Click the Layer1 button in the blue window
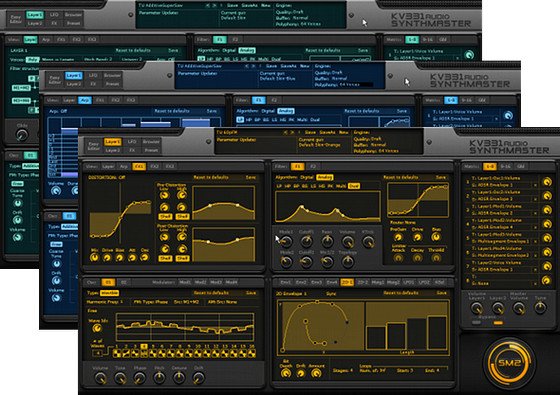 pos(73,76)
